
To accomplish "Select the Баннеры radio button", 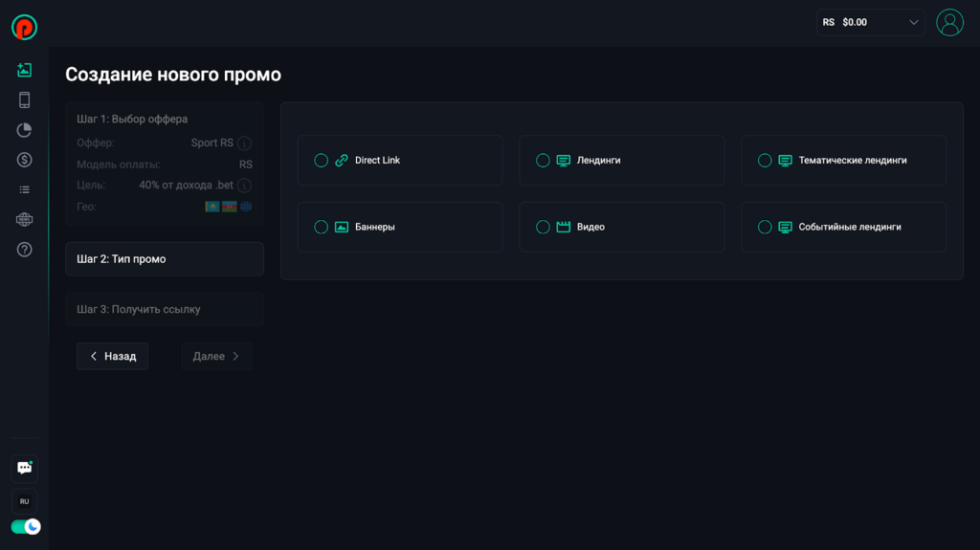I will pos(321,227).
